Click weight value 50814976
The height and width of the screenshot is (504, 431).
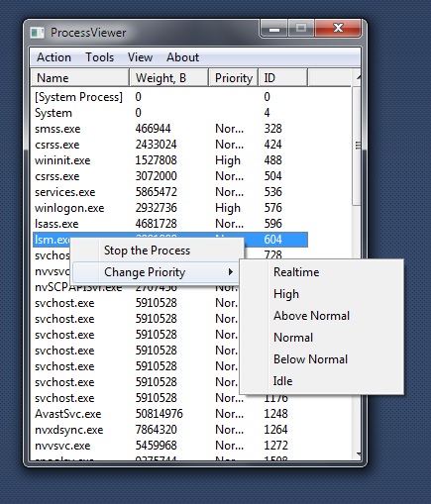[x=160, y=414]
